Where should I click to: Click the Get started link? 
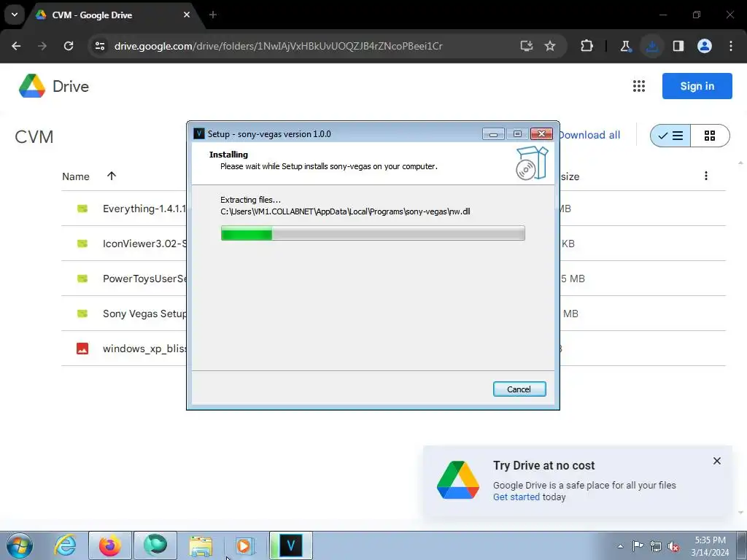(x=516, y=497)
